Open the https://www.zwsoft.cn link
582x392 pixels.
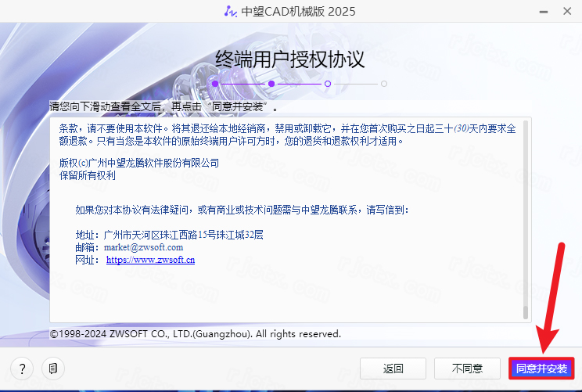150,260
